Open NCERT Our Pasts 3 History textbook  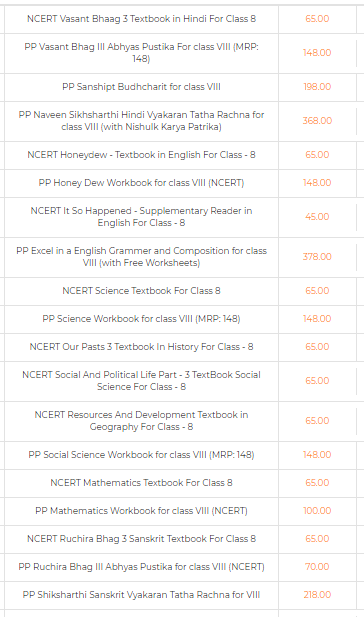[141, 347]
